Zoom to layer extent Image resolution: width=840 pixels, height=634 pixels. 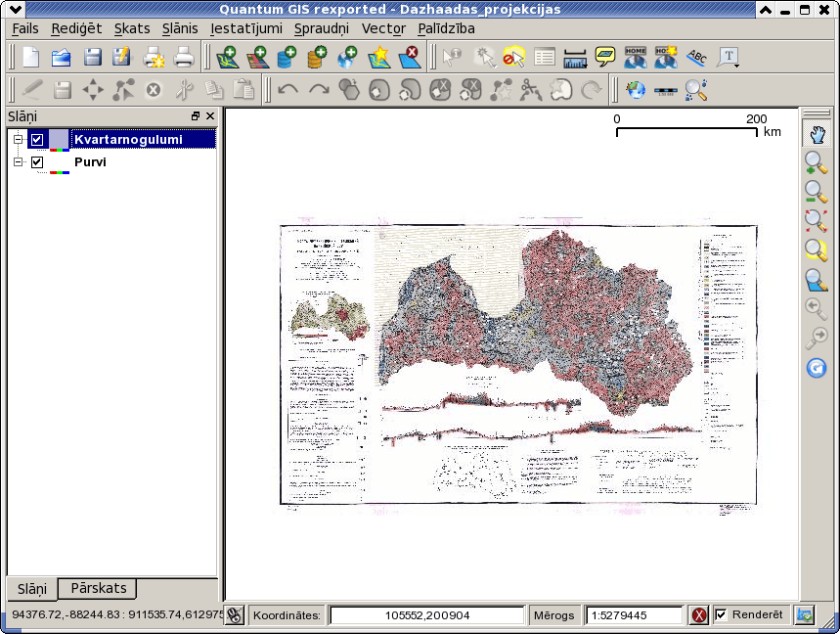click(x=817, y=280)
